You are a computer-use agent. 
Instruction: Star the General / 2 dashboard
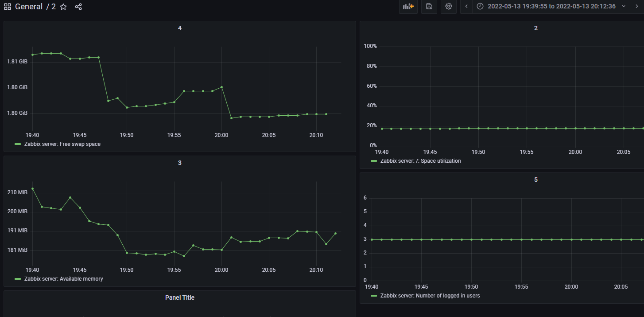(x=63, y=7)
